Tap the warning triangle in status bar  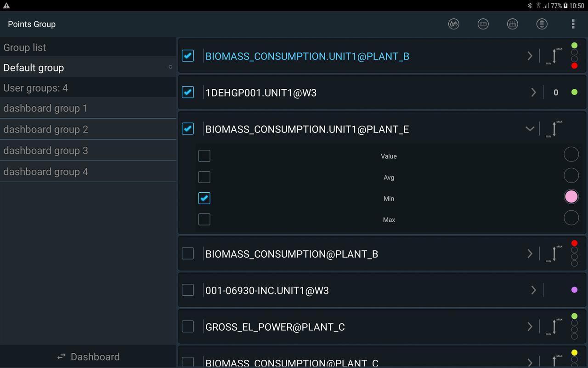[6, 6]
